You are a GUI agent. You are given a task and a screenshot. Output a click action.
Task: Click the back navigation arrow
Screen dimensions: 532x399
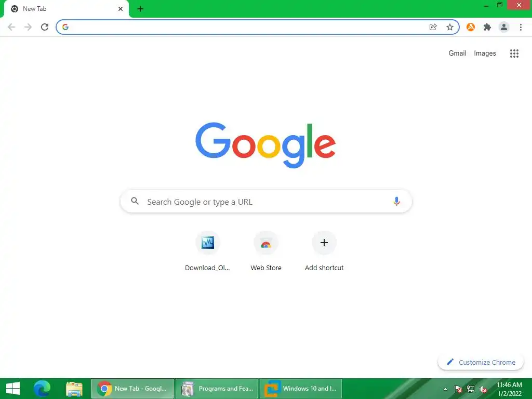11,27
